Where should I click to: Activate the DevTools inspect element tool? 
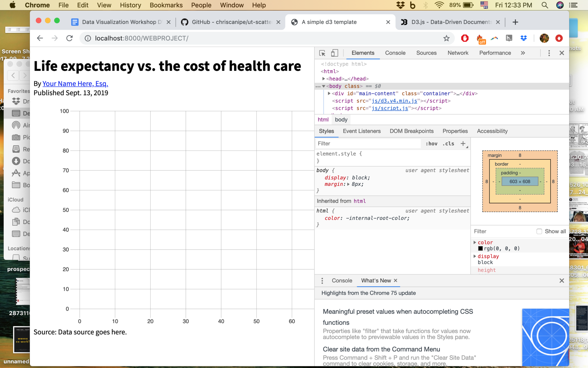click(x=322, y=53)
